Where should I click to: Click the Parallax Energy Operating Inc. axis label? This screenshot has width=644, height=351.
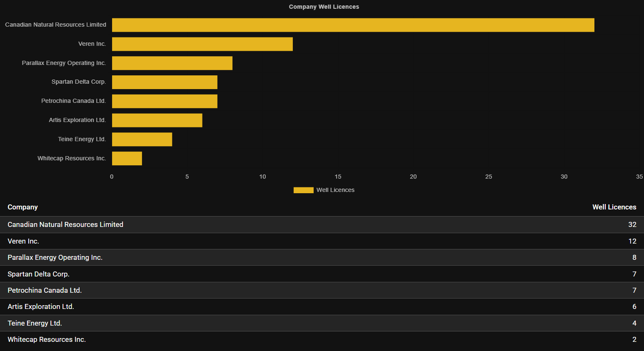[x=64, y=63]
